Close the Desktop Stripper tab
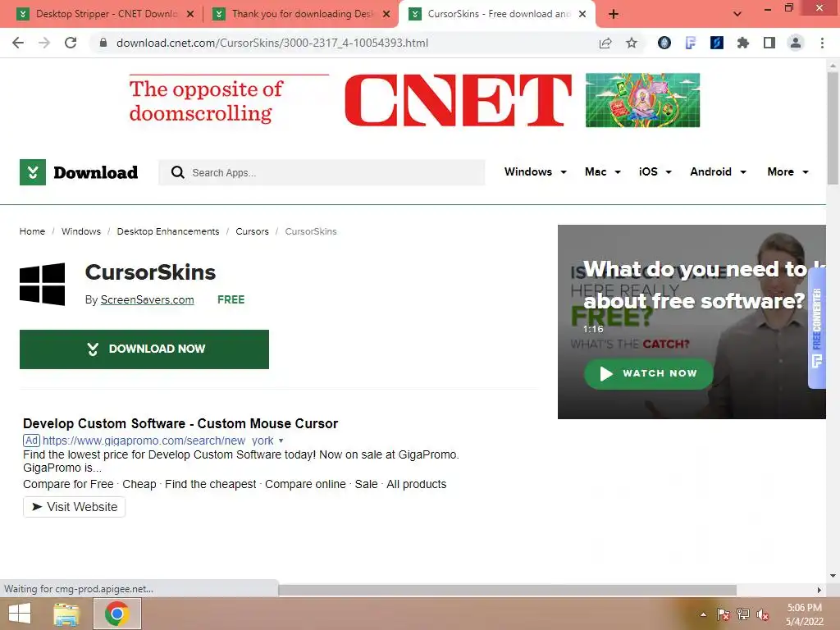Viewport: 840px width, 630px height. [190, 15]
